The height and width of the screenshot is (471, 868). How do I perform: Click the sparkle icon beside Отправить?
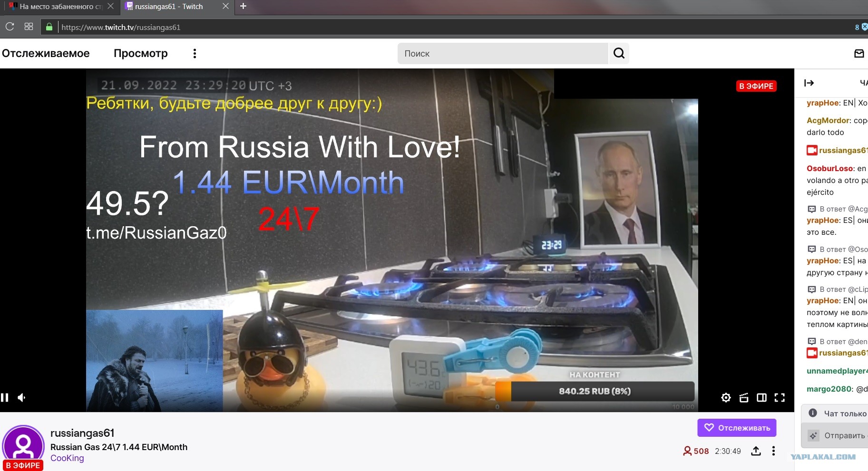point(814,435)
